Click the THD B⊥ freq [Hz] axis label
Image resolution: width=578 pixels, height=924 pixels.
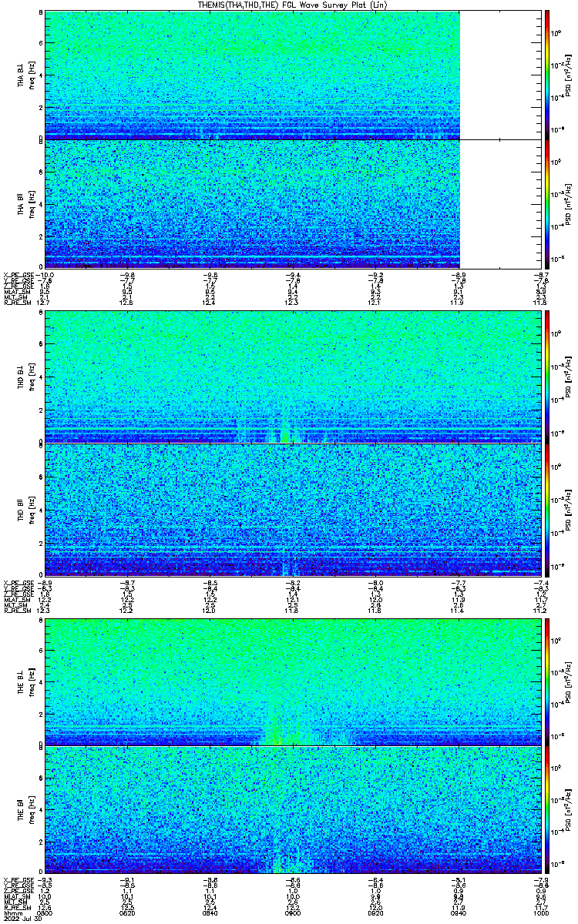[31, 377]
